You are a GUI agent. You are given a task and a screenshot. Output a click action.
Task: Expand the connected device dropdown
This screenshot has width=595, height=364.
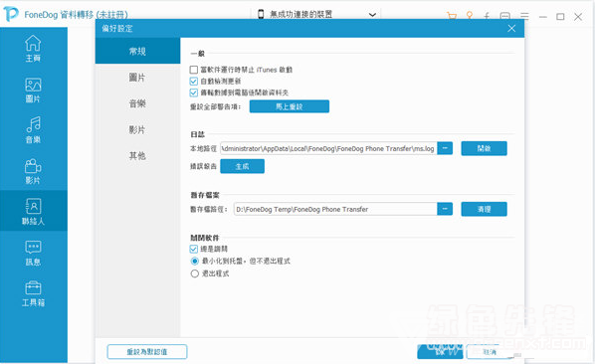[x=372, y=15]
